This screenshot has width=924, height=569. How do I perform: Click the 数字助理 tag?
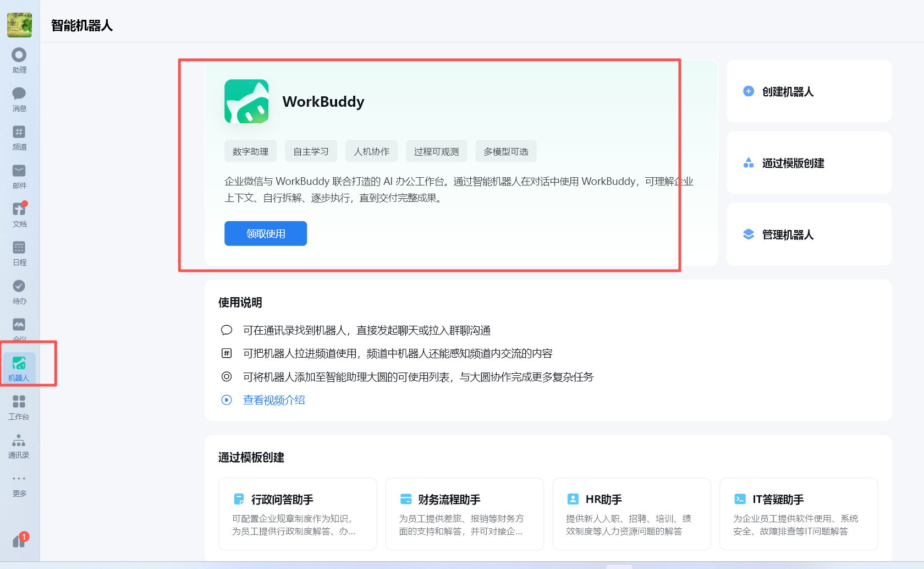point(250,151)
